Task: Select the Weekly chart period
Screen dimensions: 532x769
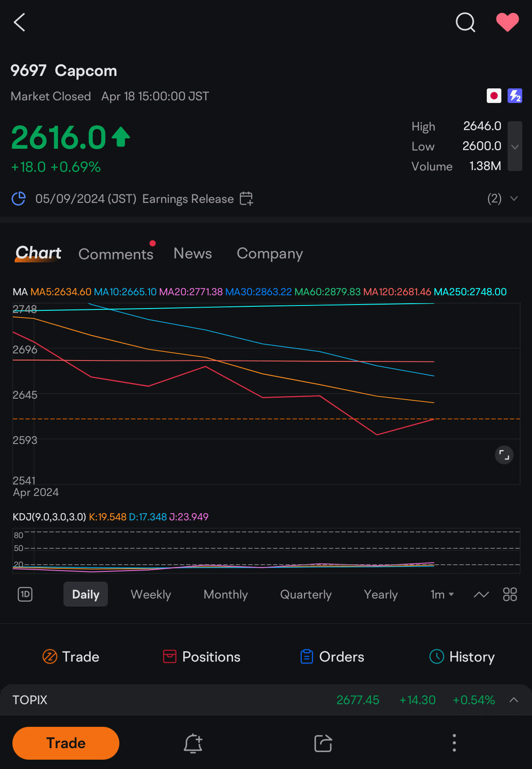Action: click(x=151, y=594)
